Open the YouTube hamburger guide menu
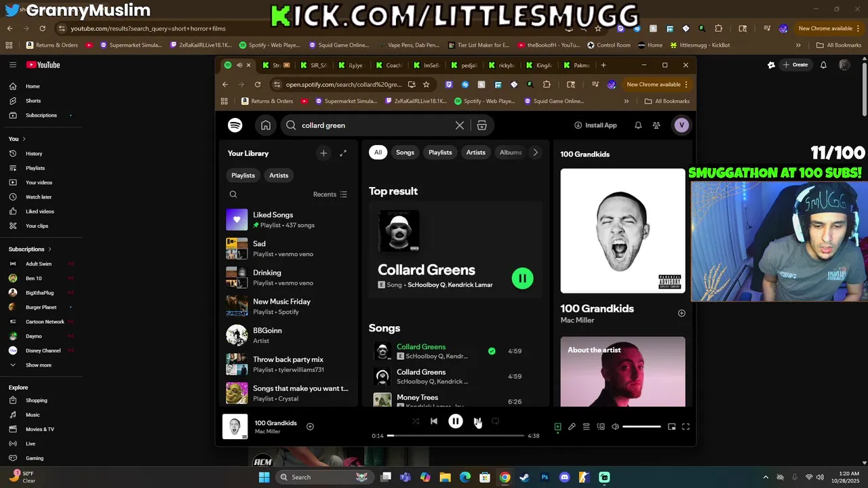This screenshot has height=488, width=868. pos(12,65)
